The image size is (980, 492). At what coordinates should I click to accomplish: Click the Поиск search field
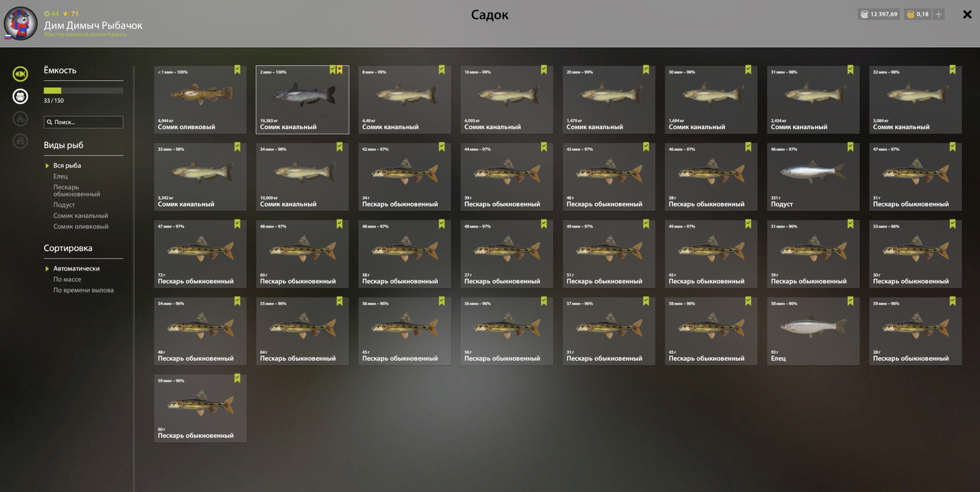pos(84,122)
